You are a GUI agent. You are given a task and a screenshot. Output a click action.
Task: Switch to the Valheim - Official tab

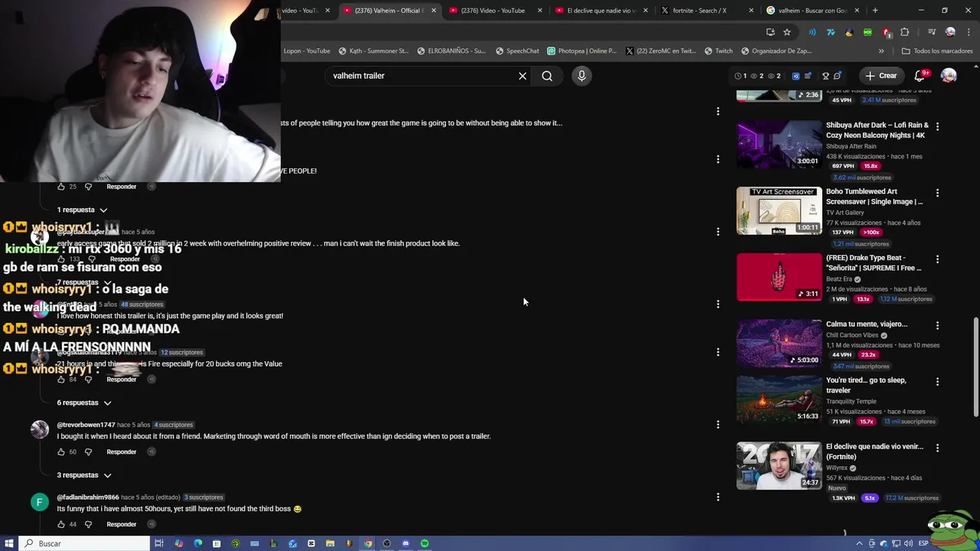click(389, 11)
